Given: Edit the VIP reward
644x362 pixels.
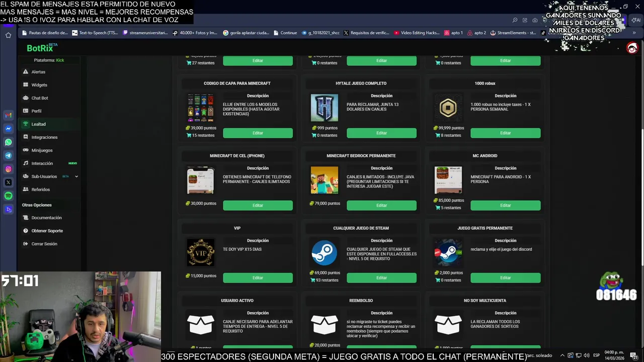Looking at the screenshot, I should tap(258, 278).
